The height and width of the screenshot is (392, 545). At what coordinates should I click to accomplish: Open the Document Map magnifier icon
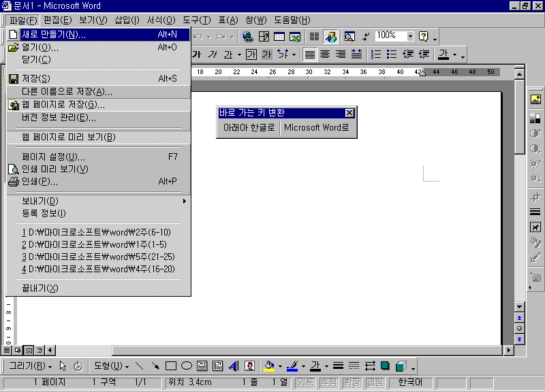pos(349,37)
